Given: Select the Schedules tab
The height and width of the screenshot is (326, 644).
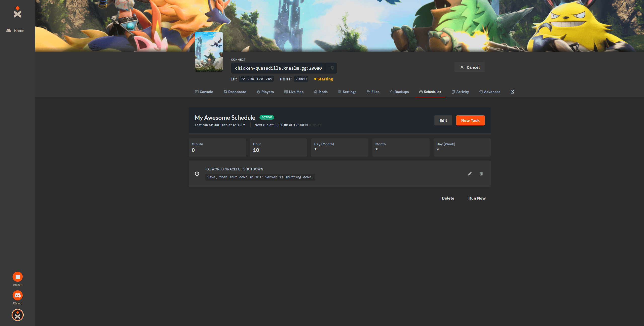Looking at the screenshot, I should [x=430, y=92].
